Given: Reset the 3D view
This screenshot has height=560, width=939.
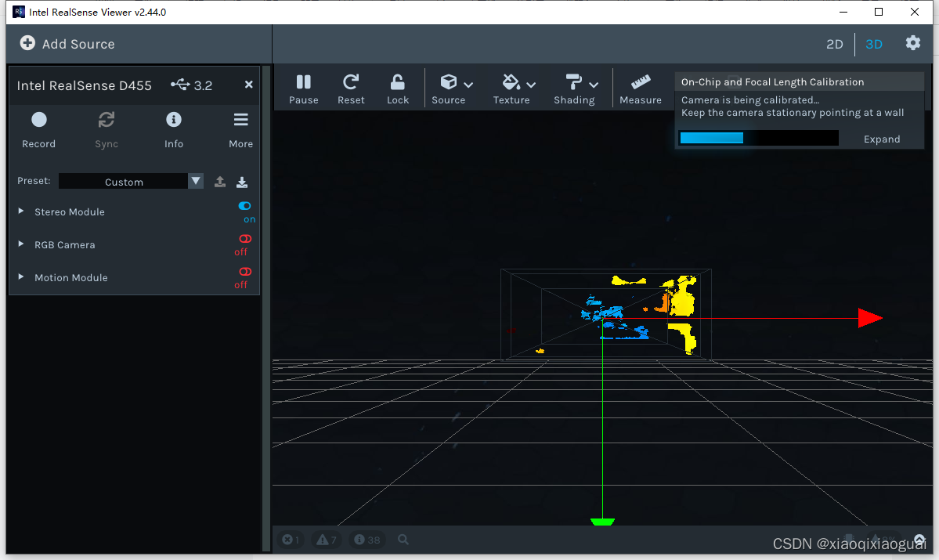Looking at the screenshot, I should [x=351, y=89].
